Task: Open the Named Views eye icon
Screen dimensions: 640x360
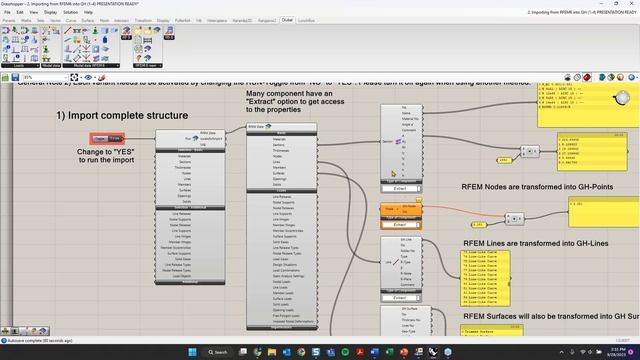Action: coord(88,77)
